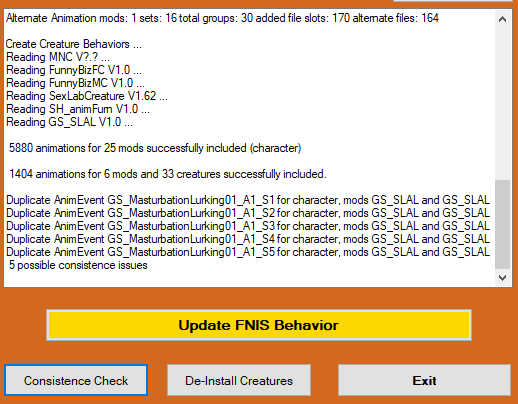
Task: Select line 'Reading GS_SLAL V1.0 ...'
Action: (x=69, y=122)
